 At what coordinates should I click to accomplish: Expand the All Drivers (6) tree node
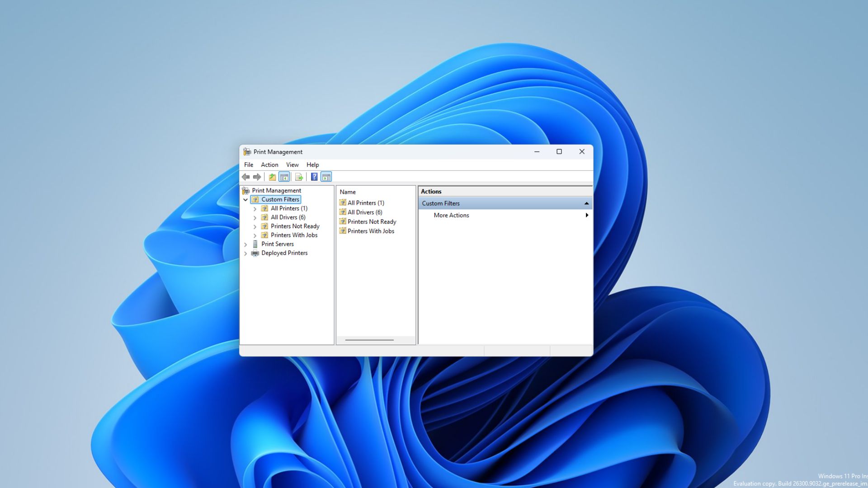tap(255, 218)
